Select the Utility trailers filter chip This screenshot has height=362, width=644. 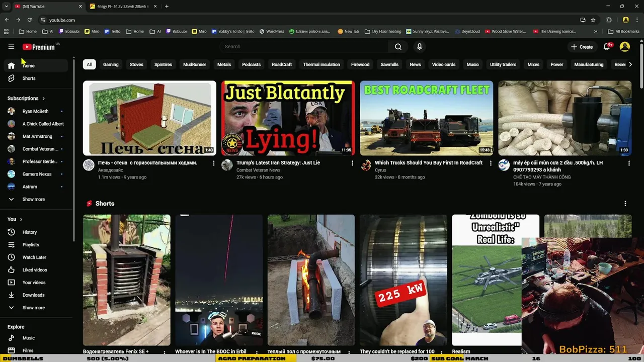tap(503, 64)
